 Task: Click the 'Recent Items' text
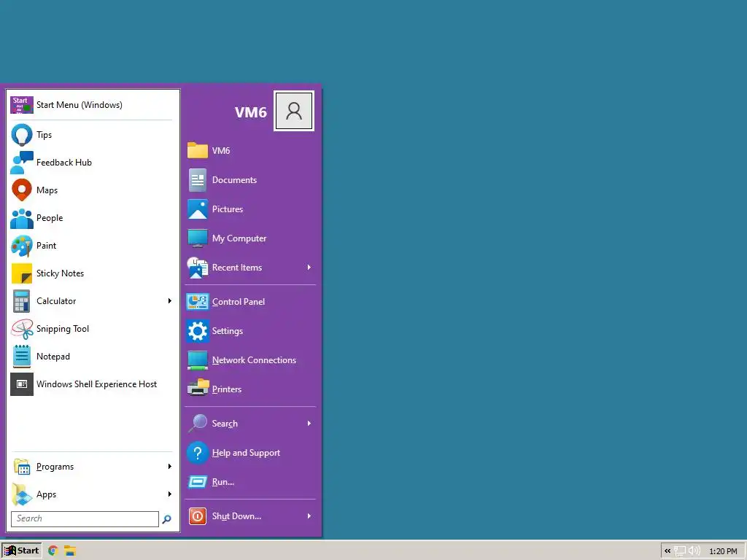point(237,268)
